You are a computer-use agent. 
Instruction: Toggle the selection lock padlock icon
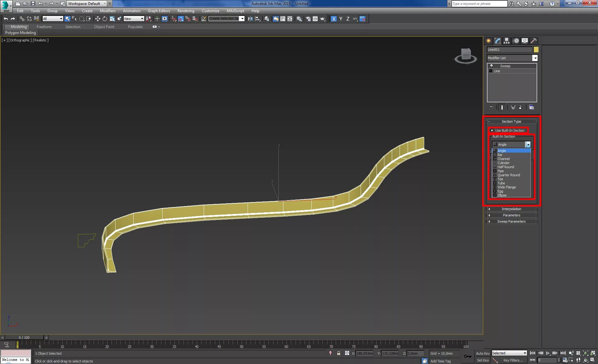coord(339,353)
